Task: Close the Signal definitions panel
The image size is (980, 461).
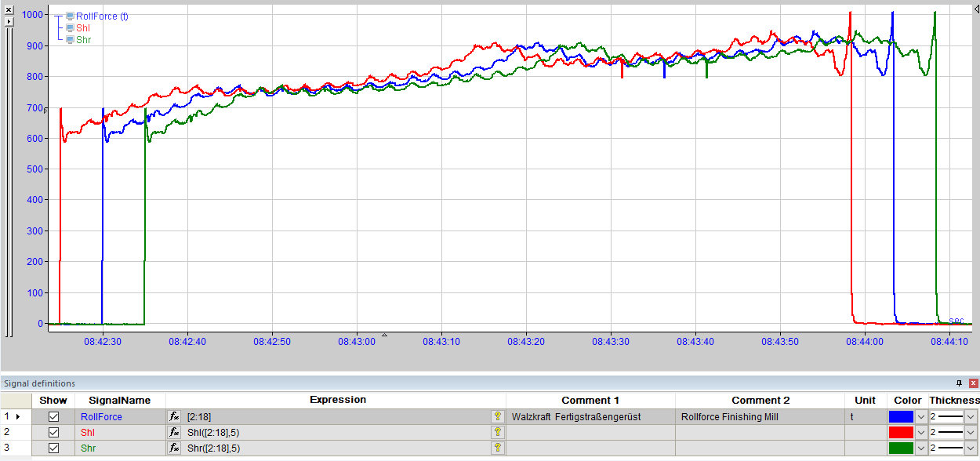Action: tap(973, 383)
